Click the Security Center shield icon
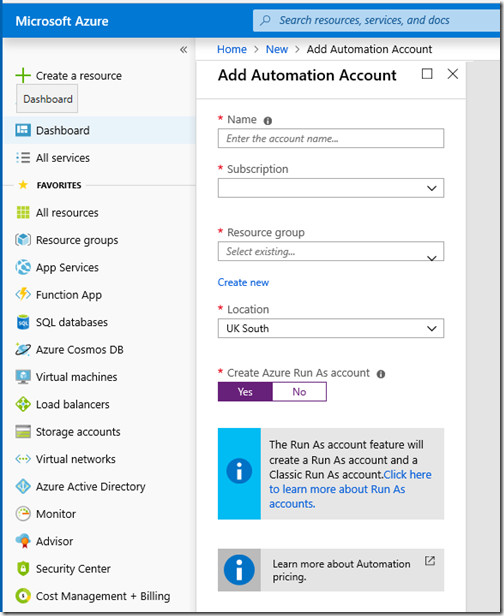The height and width of the screenshot is (616, 504). click(23, 568)
